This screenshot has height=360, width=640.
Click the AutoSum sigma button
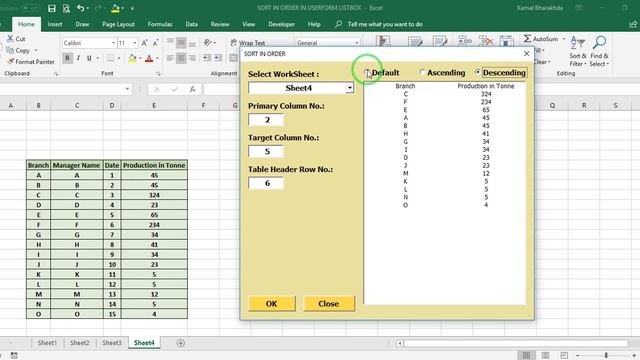click(x=541, y=39)
